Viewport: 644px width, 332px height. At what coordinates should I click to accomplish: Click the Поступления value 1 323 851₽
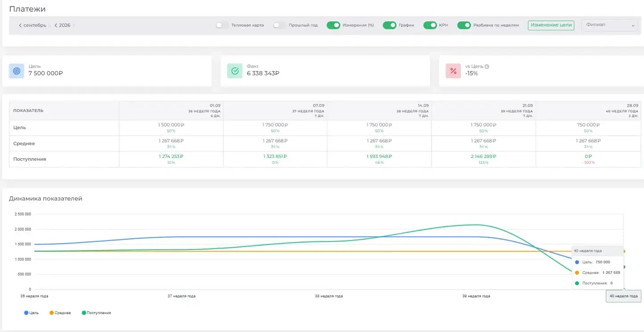coord(275,157)
